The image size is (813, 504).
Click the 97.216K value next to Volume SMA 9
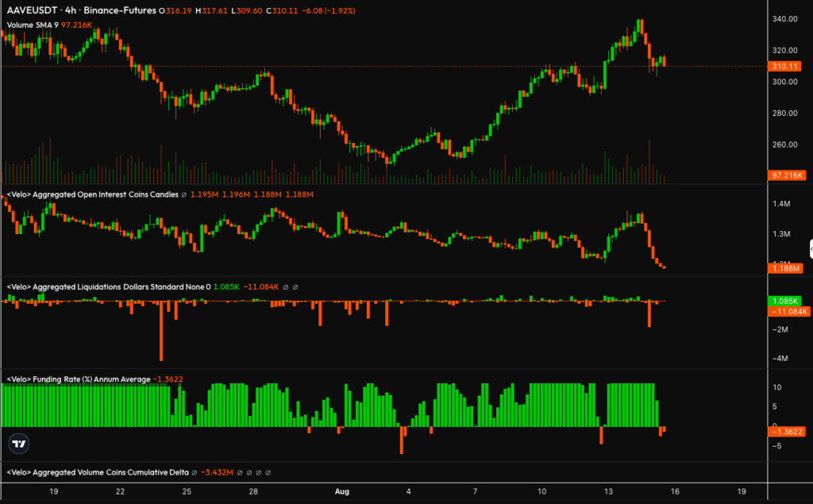(77, 25)
